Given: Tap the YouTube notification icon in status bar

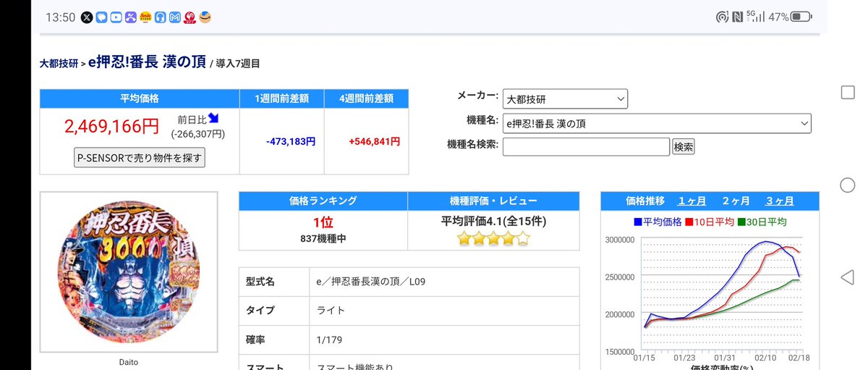Looking at the screenshot, I should [116, 17].
